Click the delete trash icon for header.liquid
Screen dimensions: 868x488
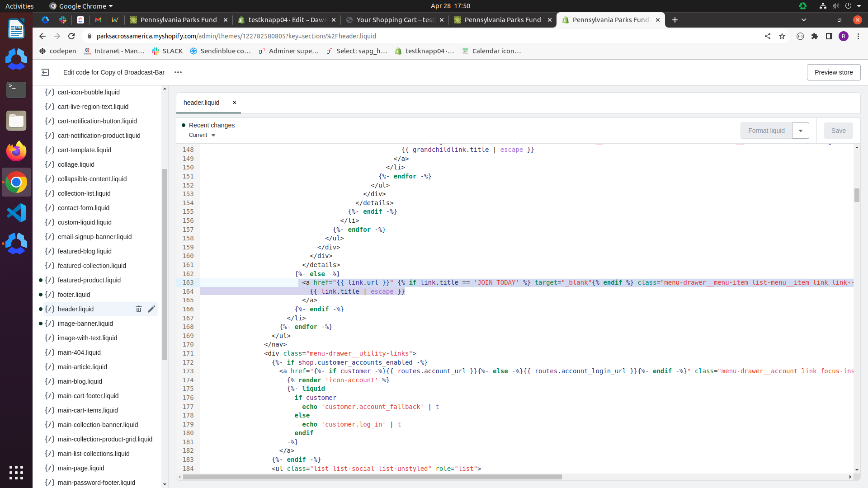[x=139, y=309]
